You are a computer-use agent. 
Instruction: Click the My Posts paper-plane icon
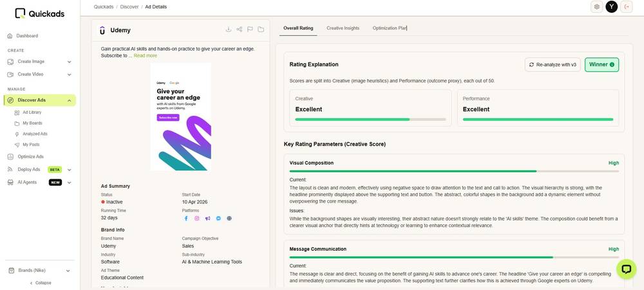(x=17, y=145)
